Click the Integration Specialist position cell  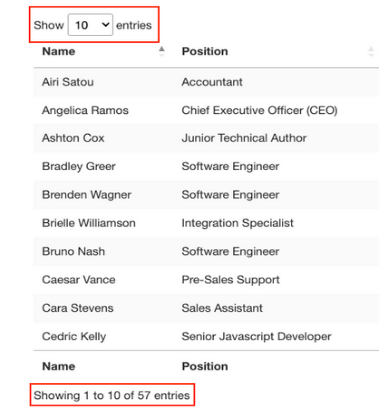[237, 223]
